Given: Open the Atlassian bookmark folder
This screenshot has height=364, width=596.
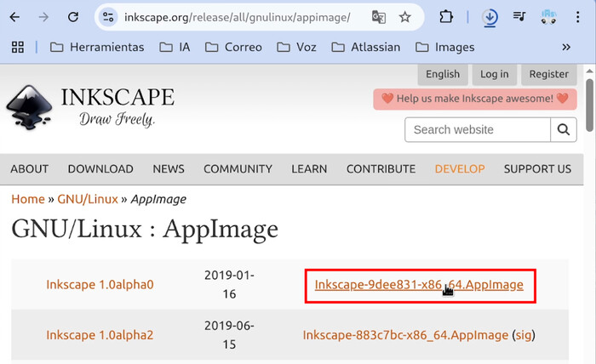Looking at the screenshot, I should 365,47.
